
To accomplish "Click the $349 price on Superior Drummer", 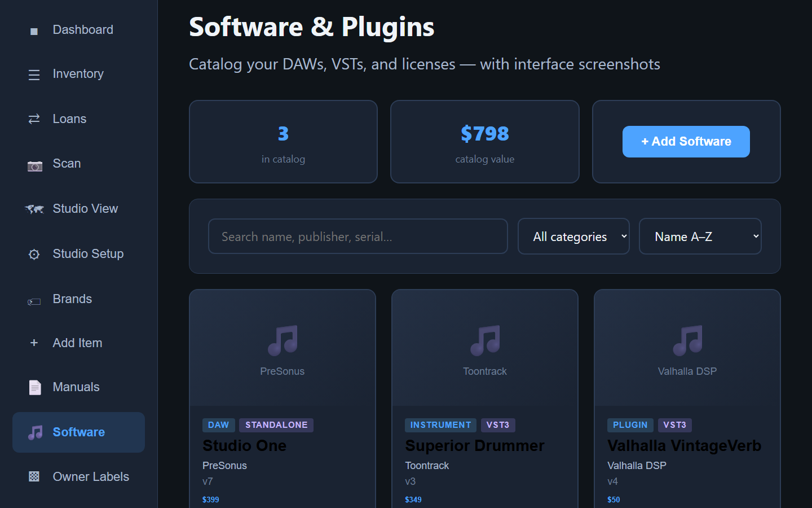I will pyautogui.click(x=413, y=500).
